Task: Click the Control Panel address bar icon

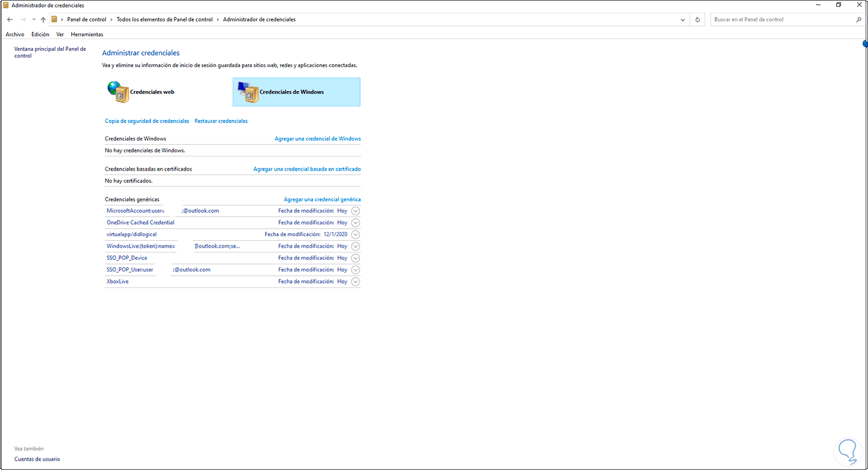Action: tap(54, 19)
